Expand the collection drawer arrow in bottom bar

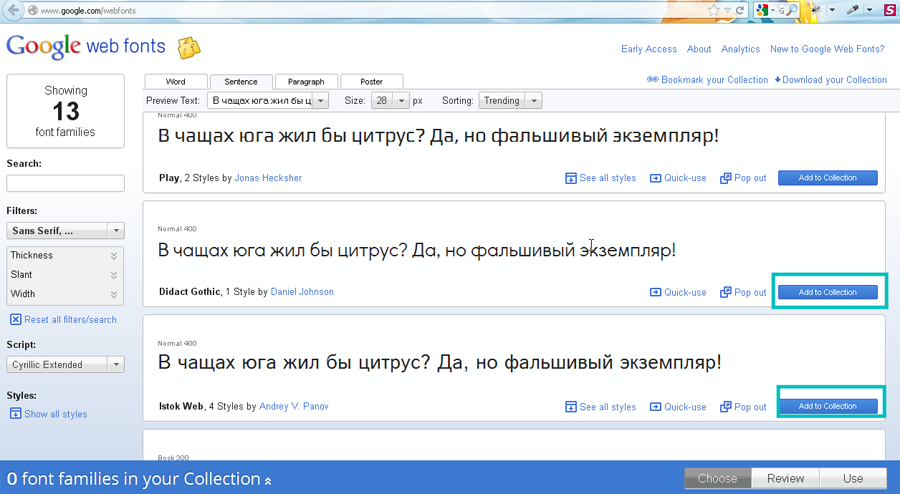[268, 481]
